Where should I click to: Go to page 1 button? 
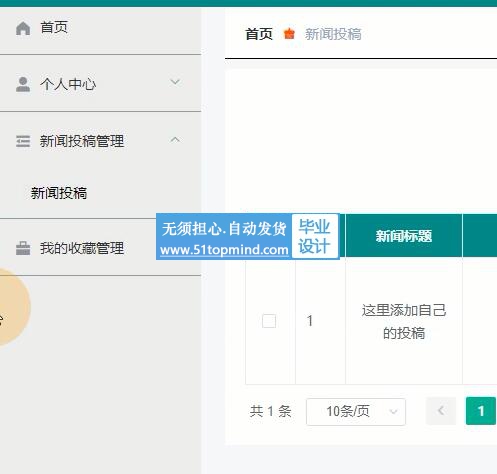coord(481,411)
